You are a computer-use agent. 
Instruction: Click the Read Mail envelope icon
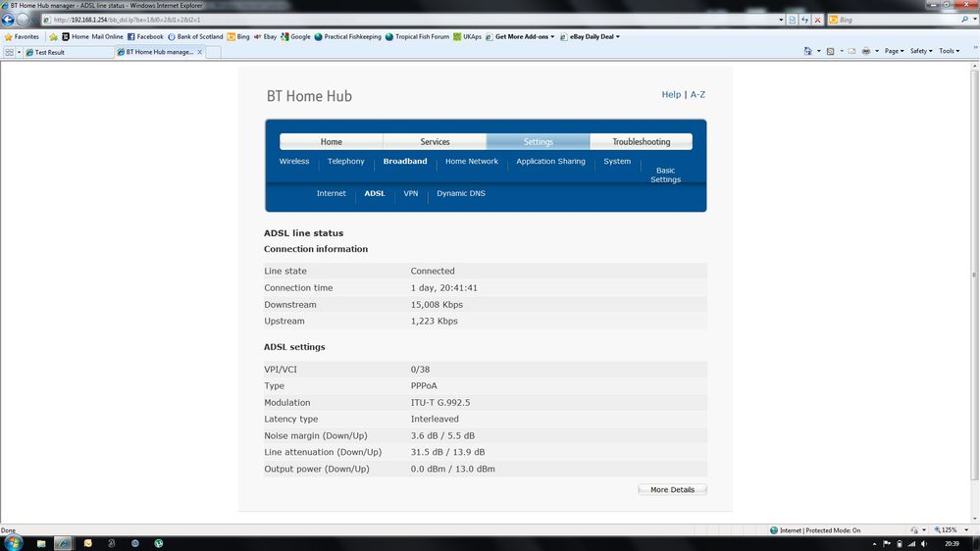[851, 51]
